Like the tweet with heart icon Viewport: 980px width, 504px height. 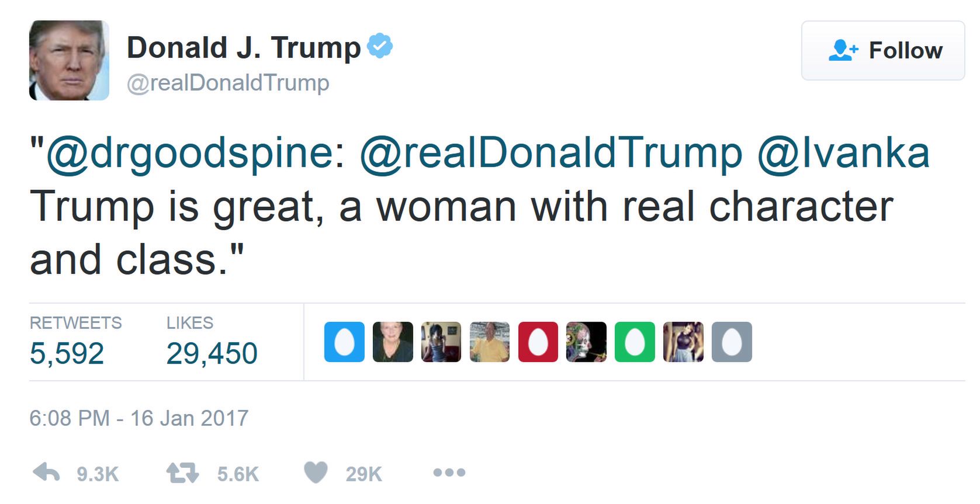pos(316,472)
